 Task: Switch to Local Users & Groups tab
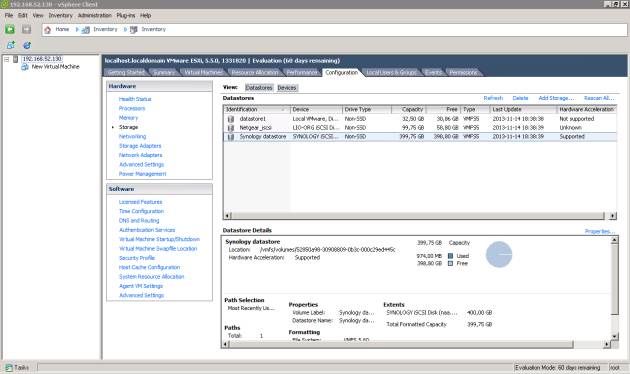point(392,72)
